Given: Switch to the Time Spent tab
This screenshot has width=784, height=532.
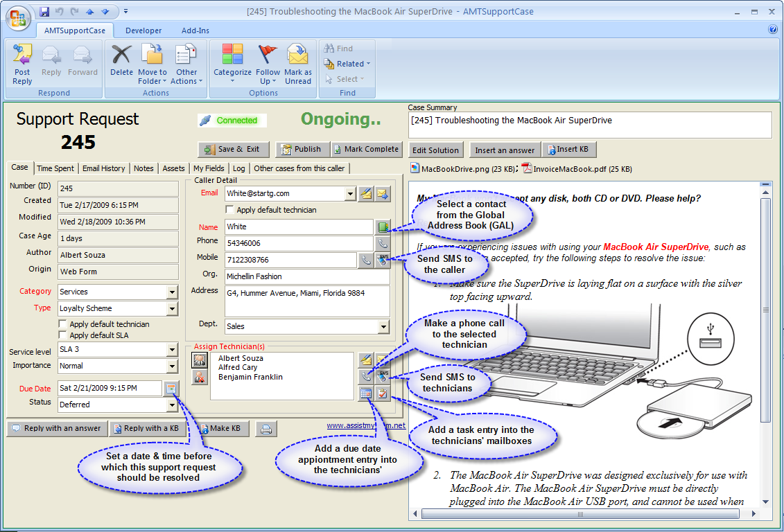Looking at the screenshot, I should (55, 168).
